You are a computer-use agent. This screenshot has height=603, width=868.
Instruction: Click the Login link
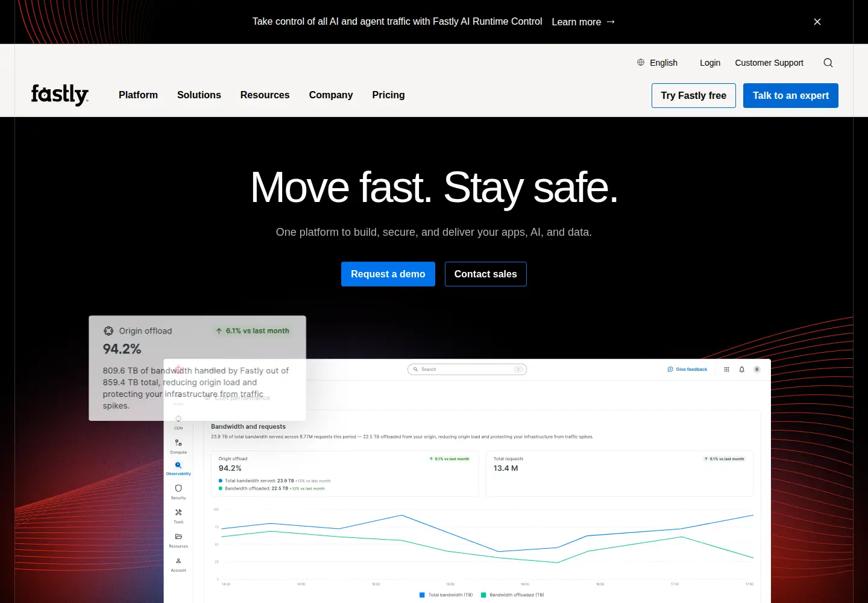(710, 63)
